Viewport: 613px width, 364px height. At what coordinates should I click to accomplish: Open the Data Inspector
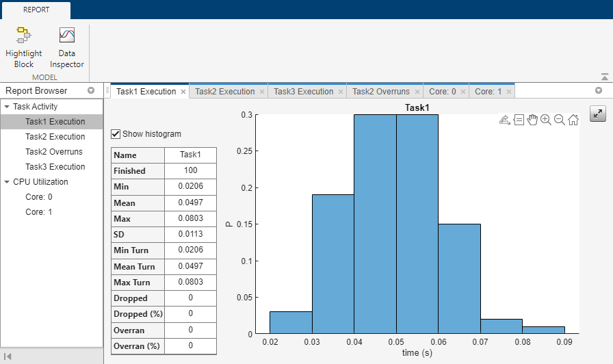point(66,35)
